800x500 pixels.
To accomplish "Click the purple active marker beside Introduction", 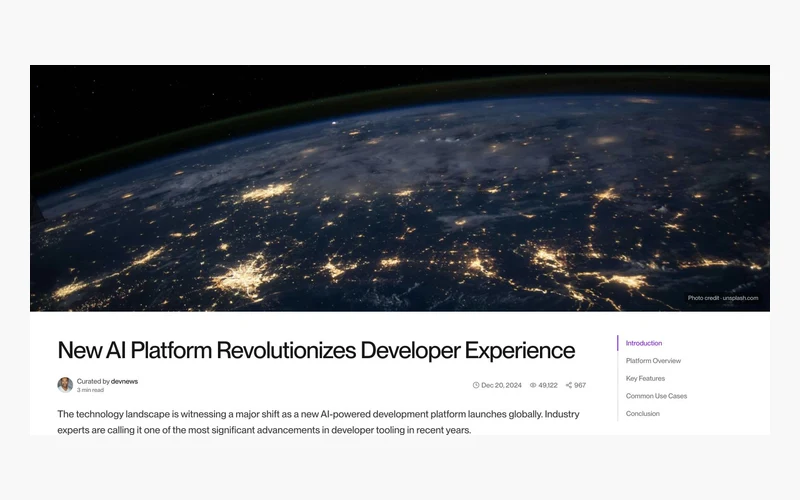I will [x=618, y=343].
